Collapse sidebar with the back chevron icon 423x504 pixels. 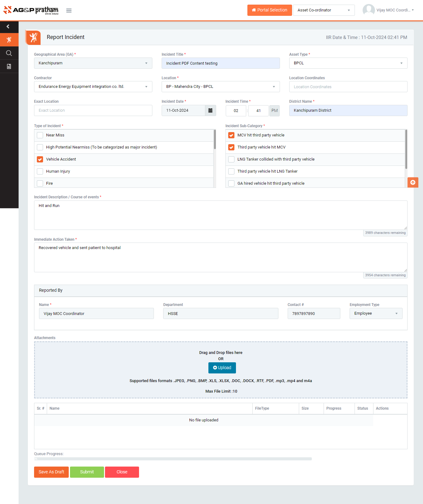coord(8,27)
